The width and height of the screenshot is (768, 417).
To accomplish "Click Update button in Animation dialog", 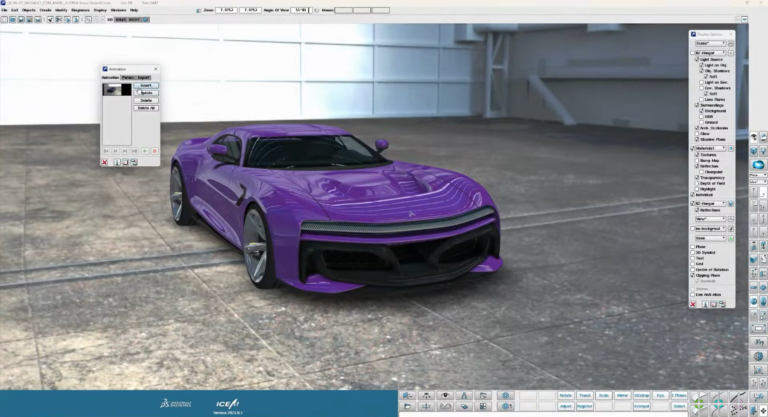I will click(x=146, y=93).
